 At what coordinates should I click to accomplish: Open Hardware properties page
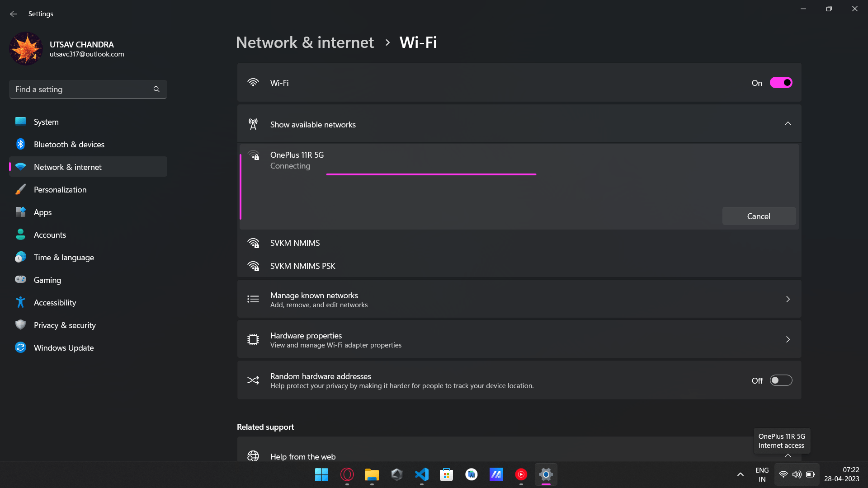coord(519,339)
